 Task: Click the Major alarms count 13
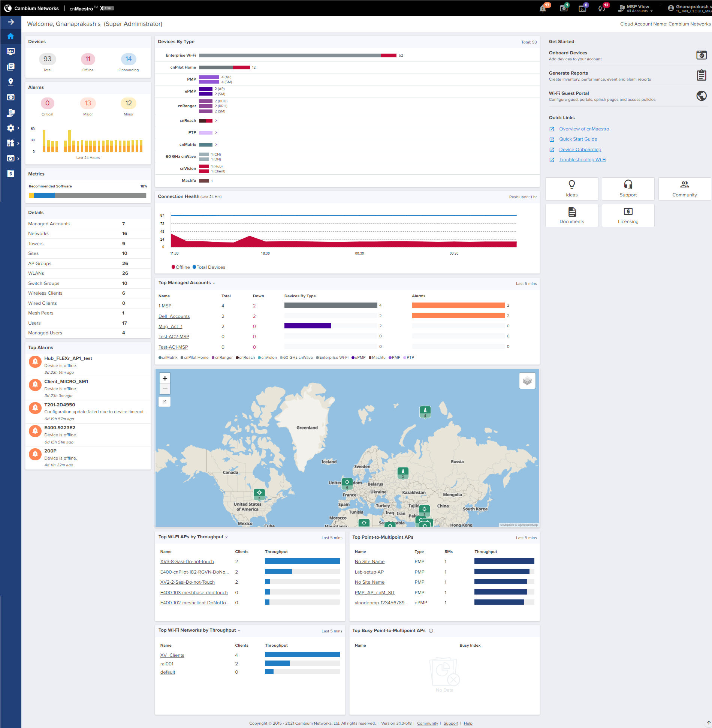[88, 103]
